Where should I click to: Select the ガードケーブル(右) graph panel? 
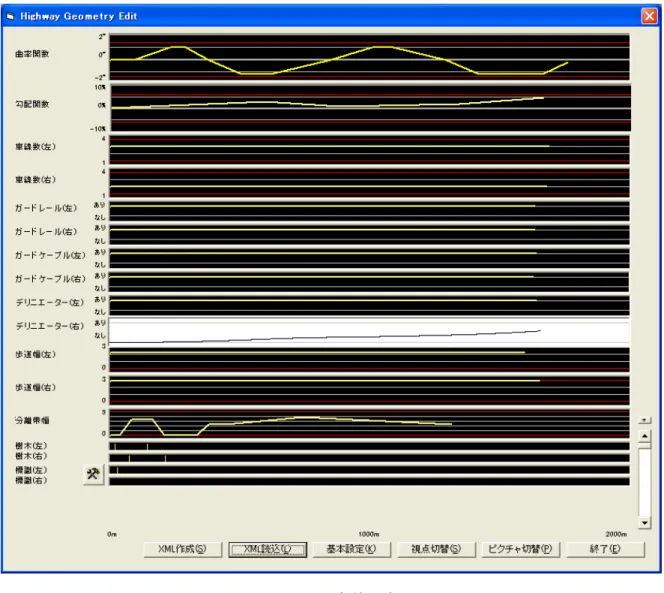point(369,282)
